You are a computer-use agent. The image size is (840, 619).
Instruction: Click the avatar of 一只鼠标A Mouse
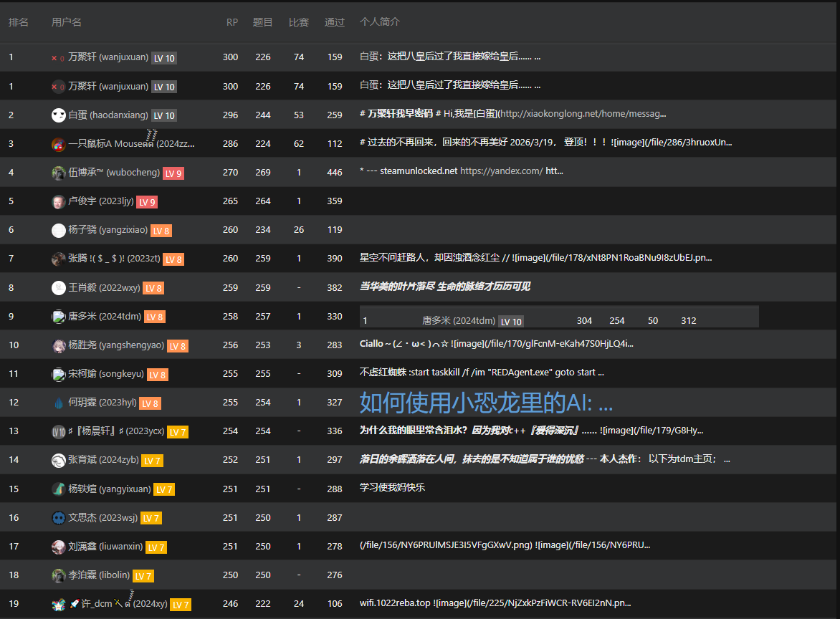click(x=58, y=144)
